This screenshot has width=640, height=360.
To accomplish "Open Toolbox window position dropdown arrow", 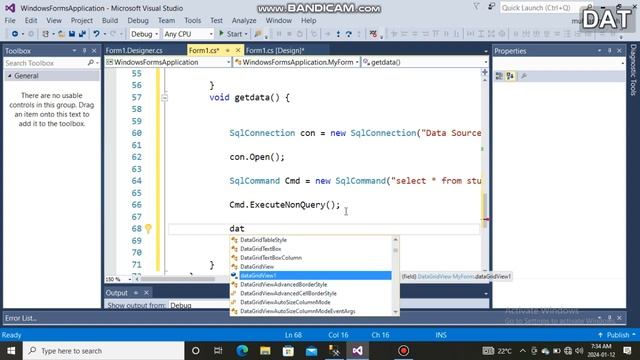I will (74, 51).
